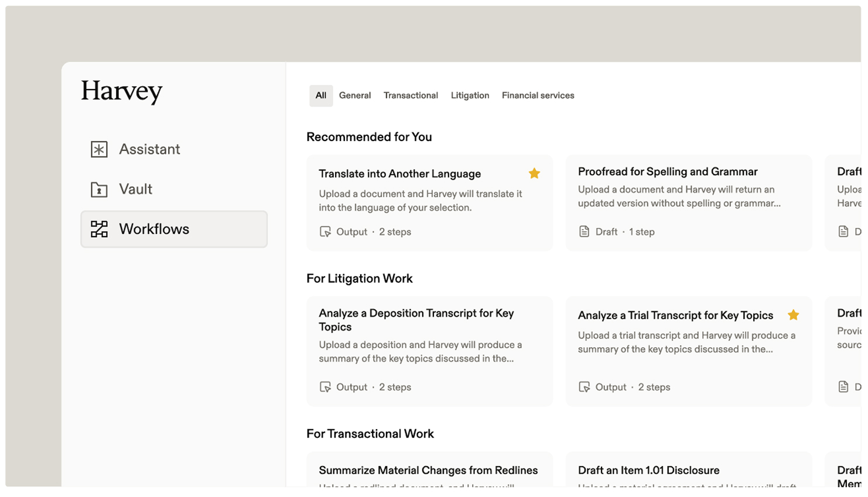Click Output icon on Deposition Transcript card
The width and height of the screenshot is (868, 497).
click(325, 387)
